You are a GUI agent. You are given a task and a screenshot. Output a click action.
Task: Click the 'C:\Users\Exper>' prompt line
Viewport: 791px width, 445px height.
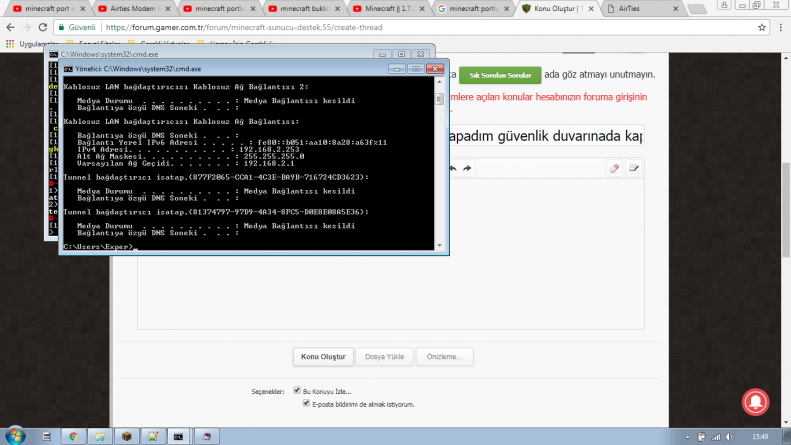99,247
